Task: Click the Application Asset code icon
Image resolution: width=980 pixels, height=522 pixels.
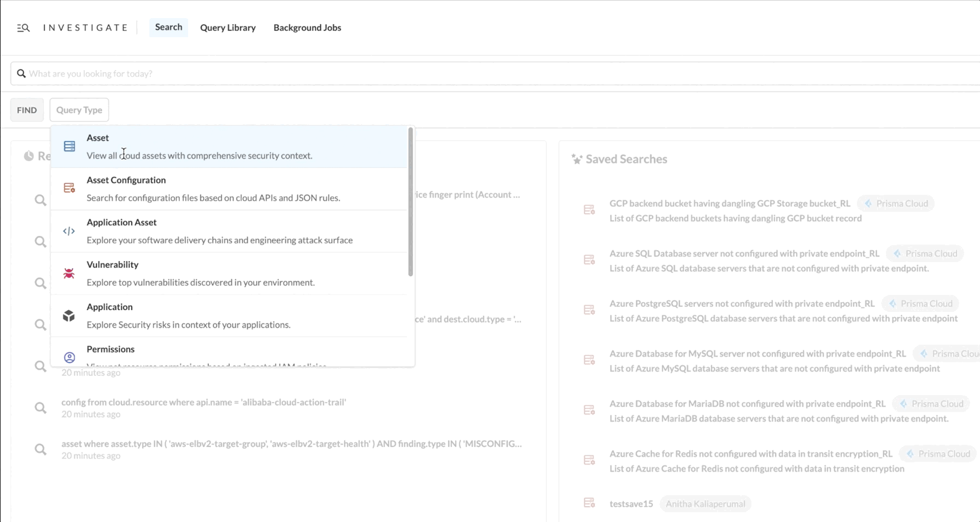Action: coord(69,231)
